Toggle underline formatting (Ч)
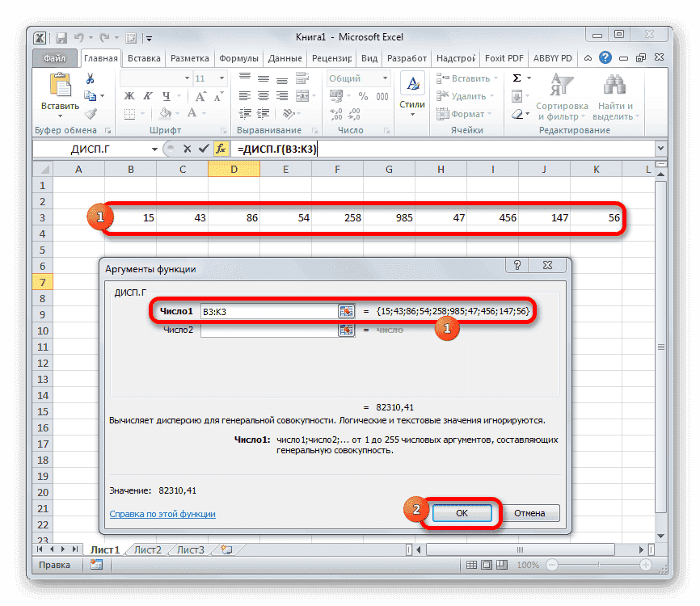 click(x=164, y=96)
